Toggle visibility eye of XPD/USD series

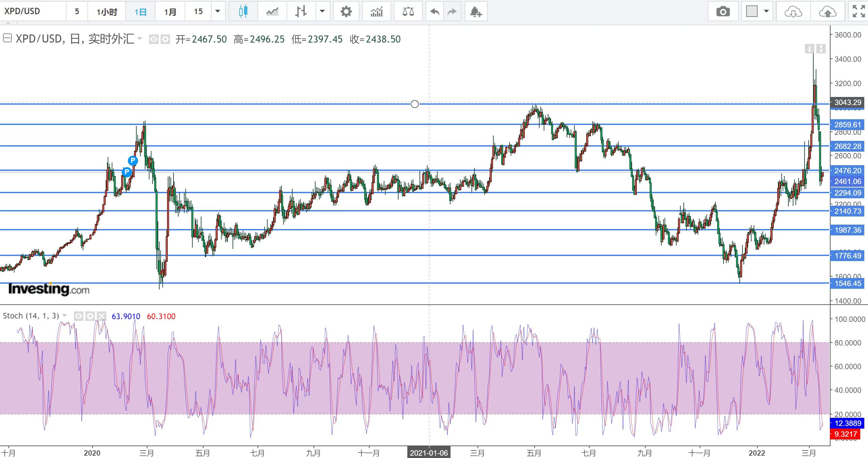click(154, 40)
